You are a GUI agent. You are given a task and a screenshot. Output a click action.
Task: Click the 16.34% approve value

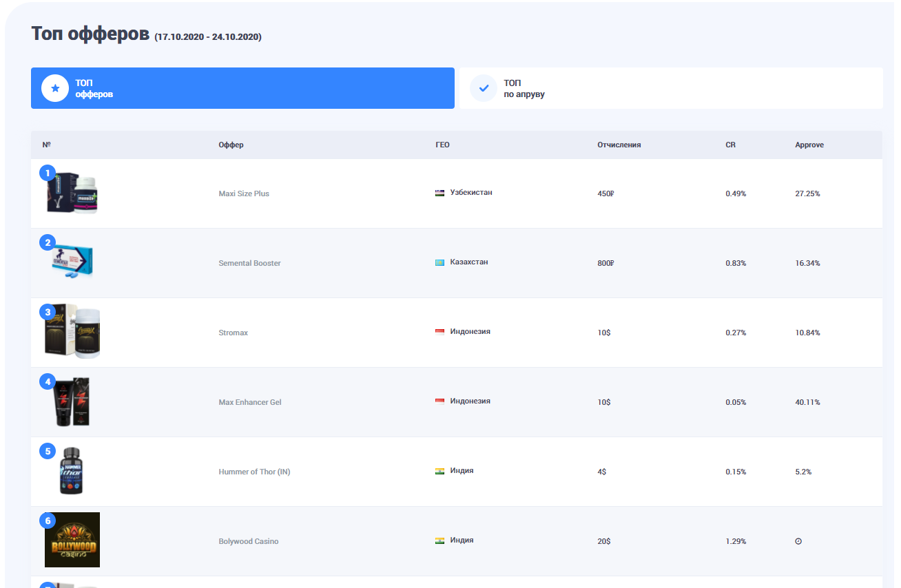pos(807,263)
